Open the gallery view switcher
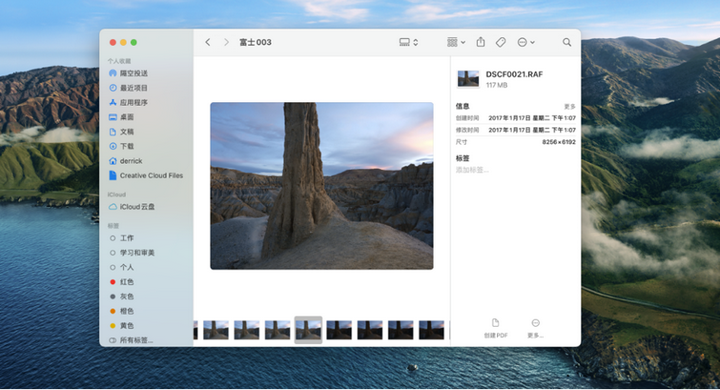 (x=408, y=42)
